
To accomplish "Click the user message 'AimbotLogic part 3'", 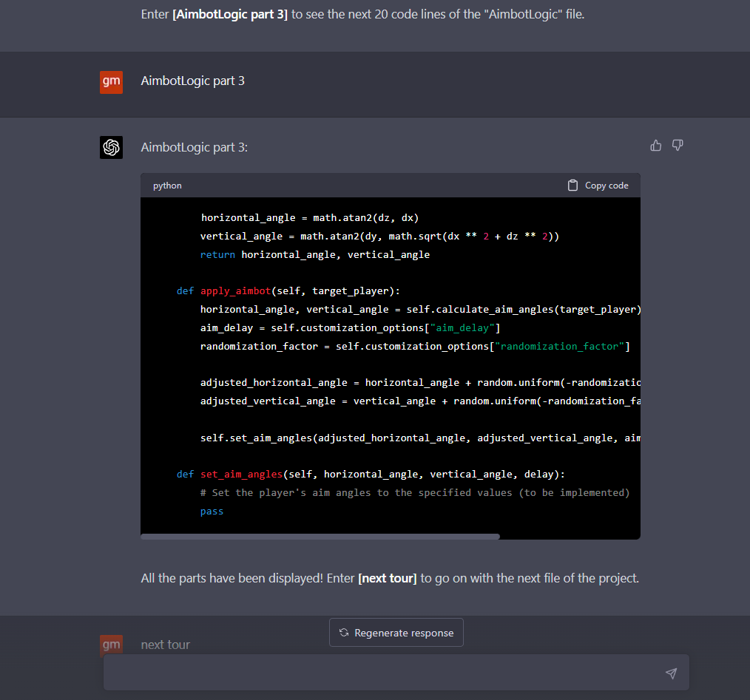I will pos(192,81).
